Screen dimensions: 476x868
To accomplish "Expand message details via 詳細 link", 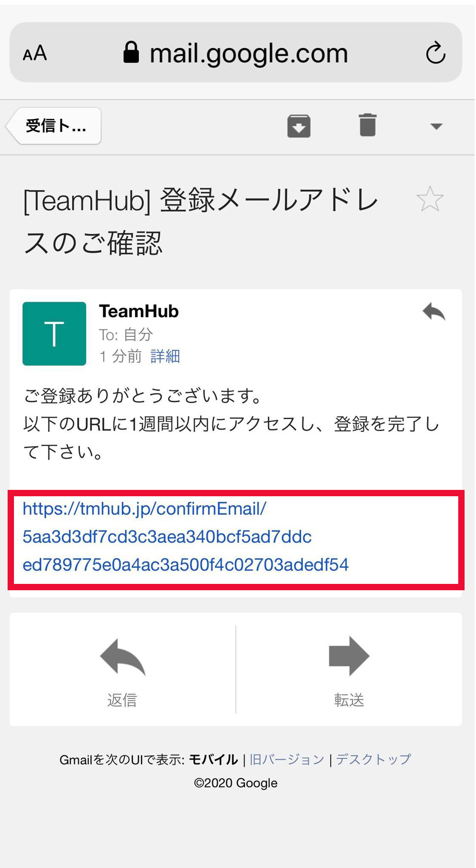I will [165, 357].
